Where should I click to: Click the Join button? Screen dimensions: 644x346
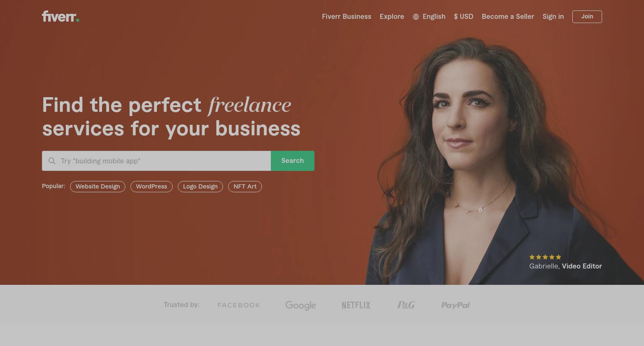coord(587,17)
